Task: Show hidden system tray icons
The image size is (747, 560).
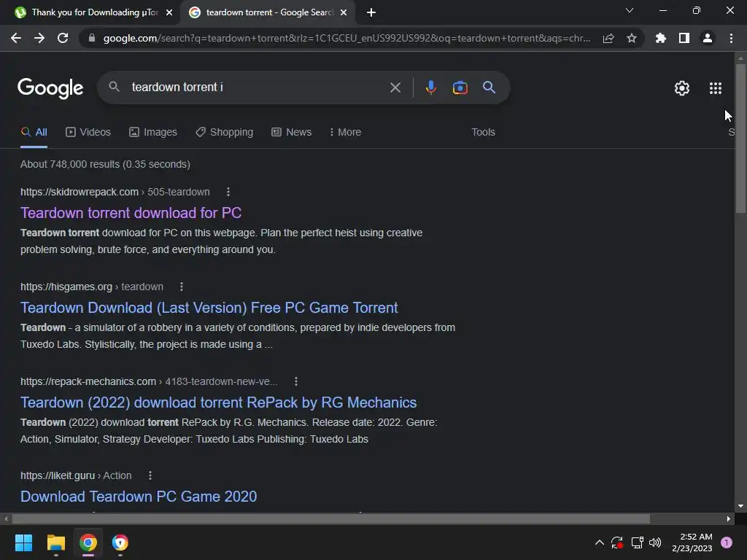Action: pos(600,542)
